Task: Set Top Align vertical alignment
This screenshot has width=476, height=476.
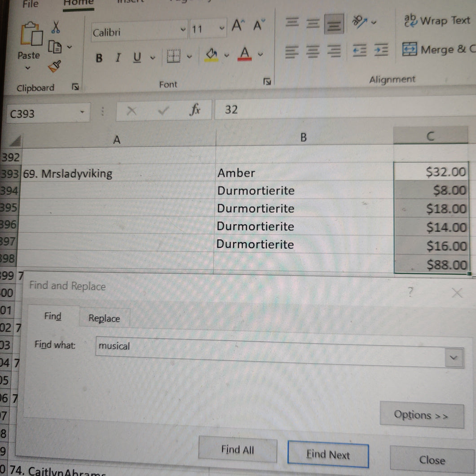Action: pyautogui.click(x=292, y=22)
